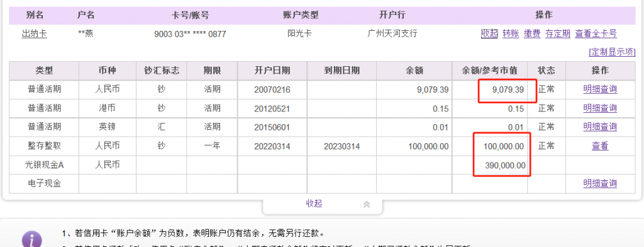Open 明细查询 for 人民币 普通活期 row
The height and width of the screenshot is (247, 644).
click(x=600, y=89)
